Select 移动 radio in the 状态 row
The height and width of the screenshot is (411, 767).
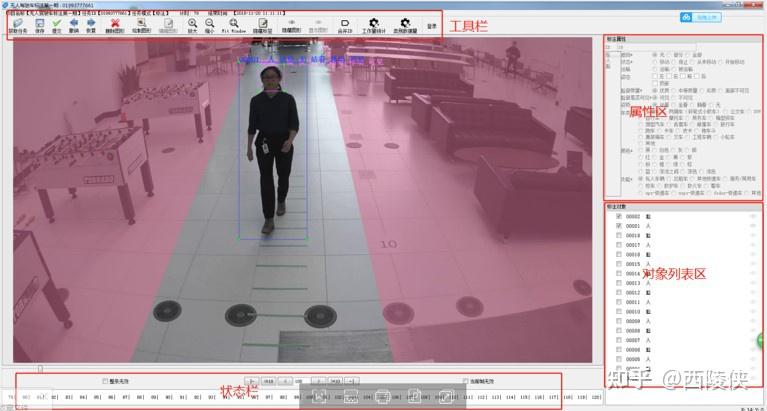pyautogui.click(x=654, y=62)
